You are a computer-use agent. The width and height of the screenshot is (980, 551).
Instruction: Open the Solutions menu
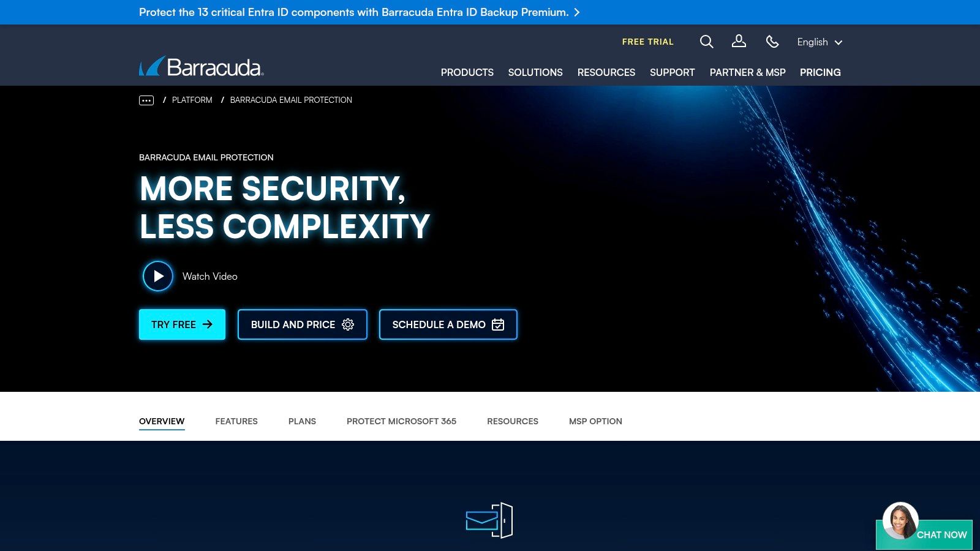(535, 72)
